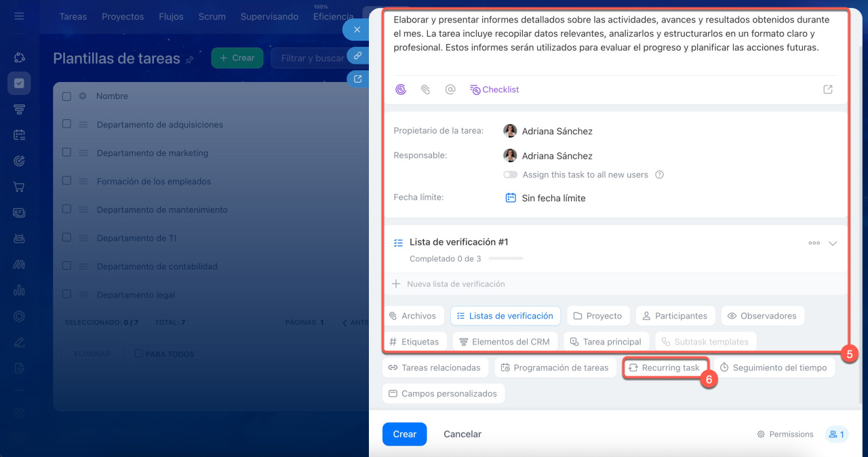The image size is (868, 457).
Task: Open the Scrum tab
Action: pos(212,16)
